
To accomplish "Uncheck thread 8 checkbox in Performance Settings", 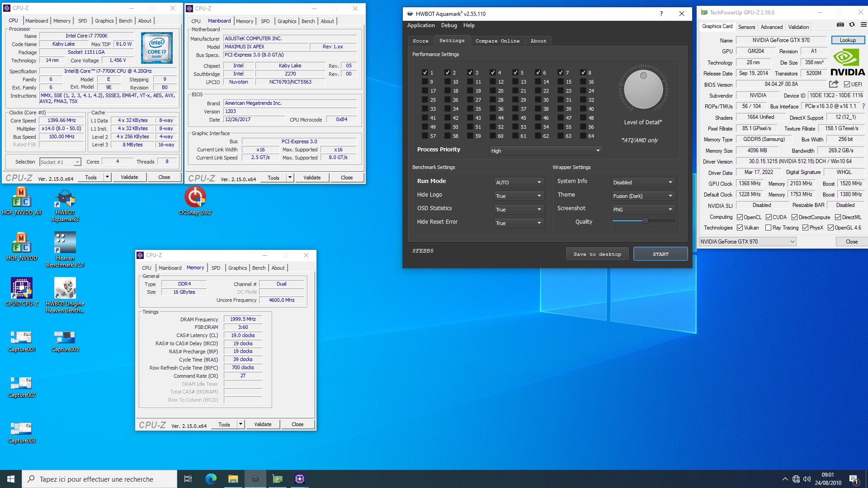I will pos(583,72).
